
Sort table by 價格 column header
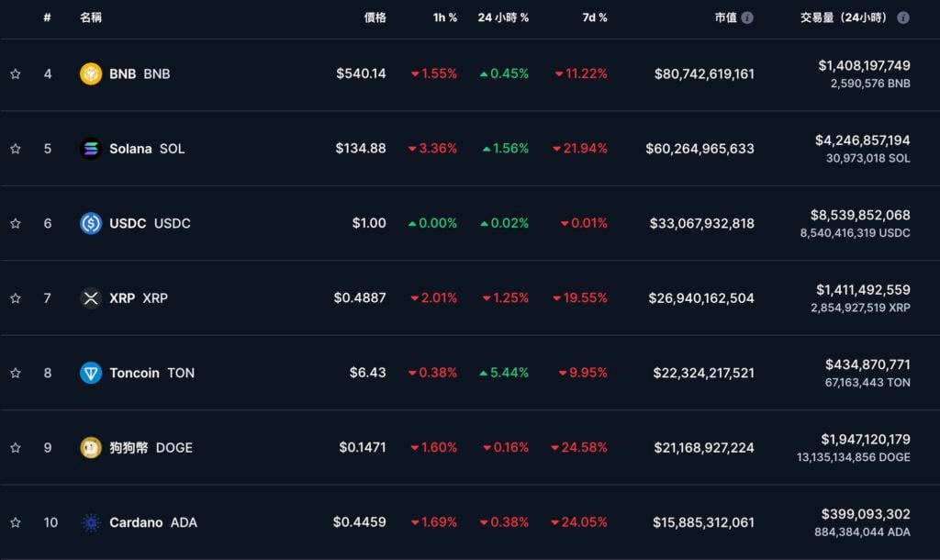pyautogui.click(x=375, y=17)
